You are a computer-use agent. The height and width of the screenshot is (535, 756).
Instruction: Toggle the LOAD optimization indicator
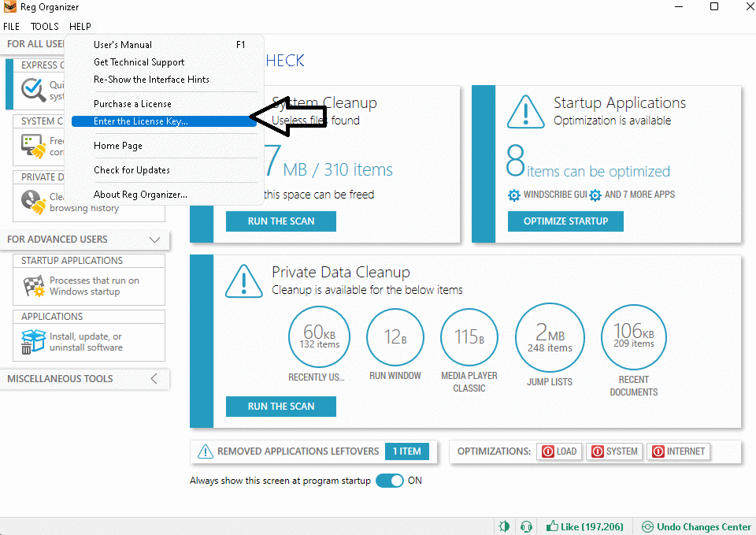pos(559,451)
